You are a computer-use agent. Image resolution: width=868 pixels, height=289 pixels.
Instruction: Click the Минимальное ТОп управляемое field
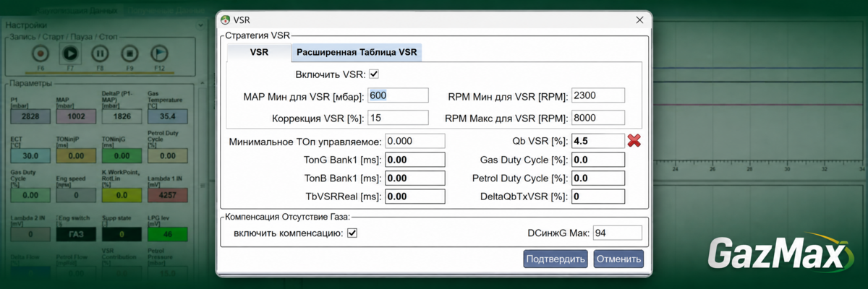414,141
